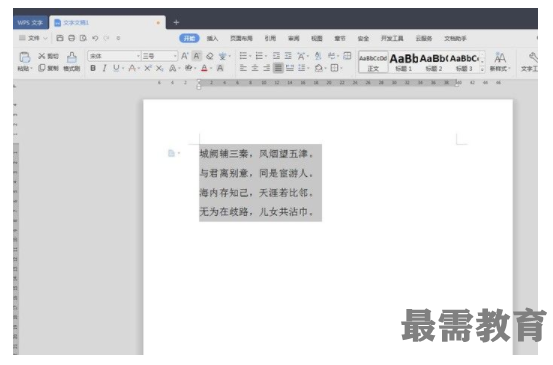This screenshot has height=365, width=553.
Task: Toggle Bold formatting
Action: point(93,68)
